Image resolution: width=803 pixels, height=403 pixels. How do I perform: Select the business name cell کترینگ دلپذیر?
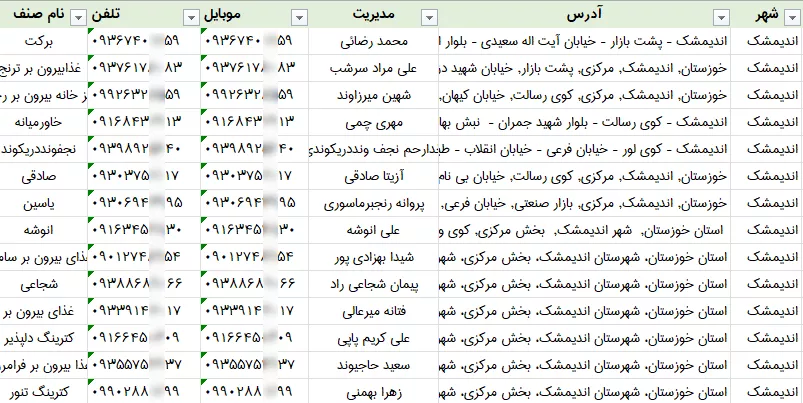(44, 338)
